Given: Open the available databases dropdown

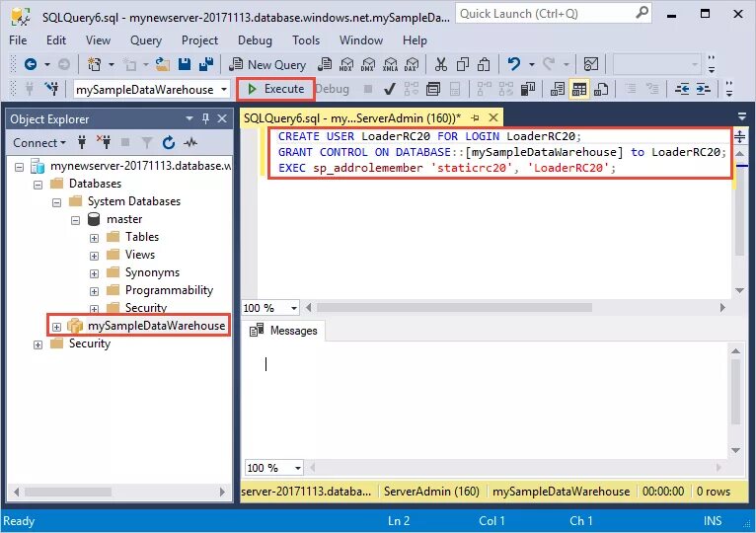Looking at the screenshot, I should [224, 89].
